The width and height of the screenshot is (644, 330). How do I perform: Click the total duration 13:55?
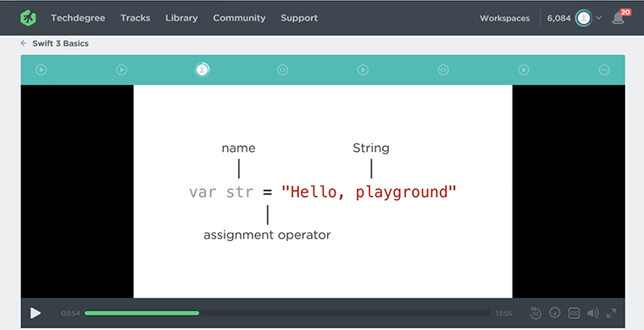click(x=503, y=314)
